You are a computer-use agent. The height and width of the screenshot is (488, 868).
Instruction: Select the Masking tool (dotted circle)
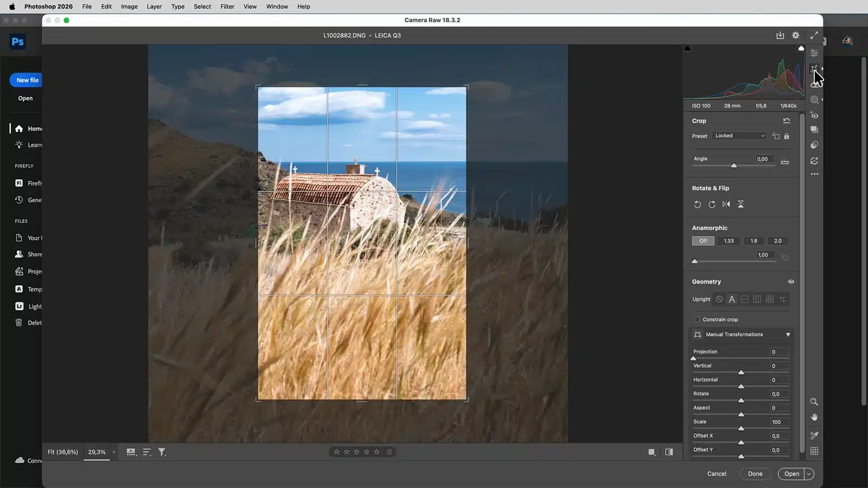tap(814, 100)
